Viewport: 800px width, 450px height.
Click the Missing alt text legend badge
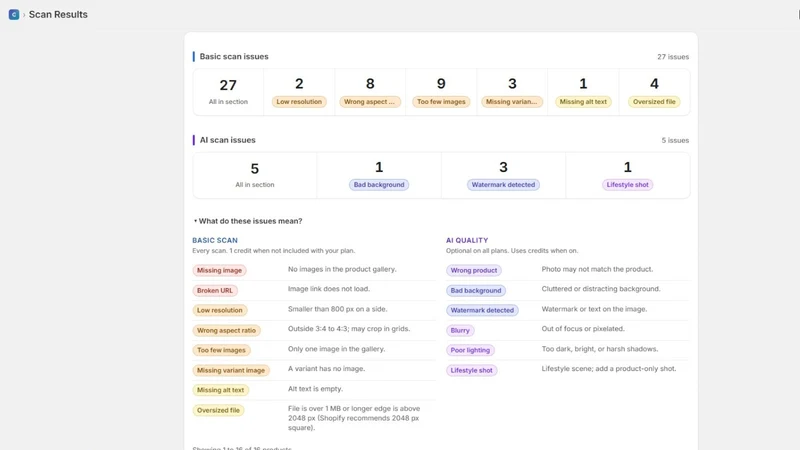coord(220,390)
